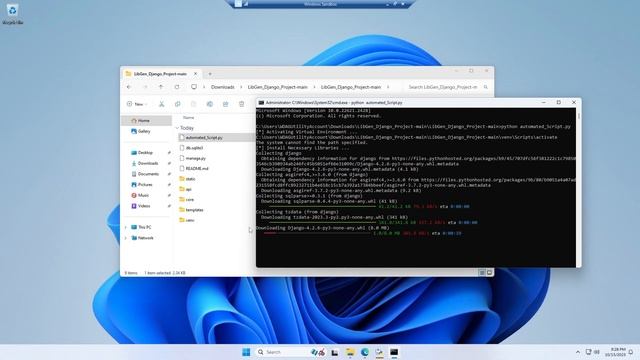This screenshot has width=640, height=360.
Task: Close the LibGen_Django_Project-main tab
Action: (195, 74)
